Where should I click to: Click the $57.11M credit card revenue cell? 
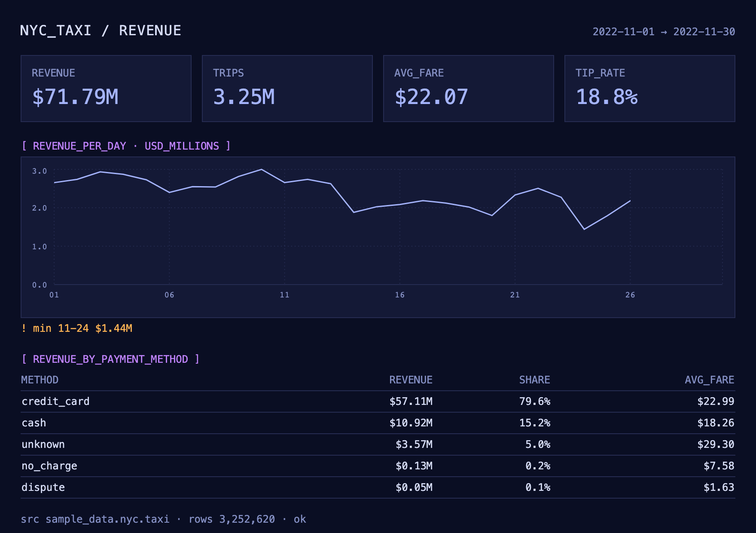click(x=411, y=401)
